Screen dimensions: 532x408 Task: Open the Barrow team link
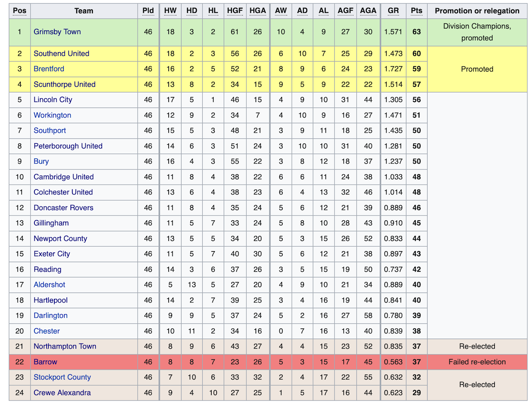[x=45, y=362]
